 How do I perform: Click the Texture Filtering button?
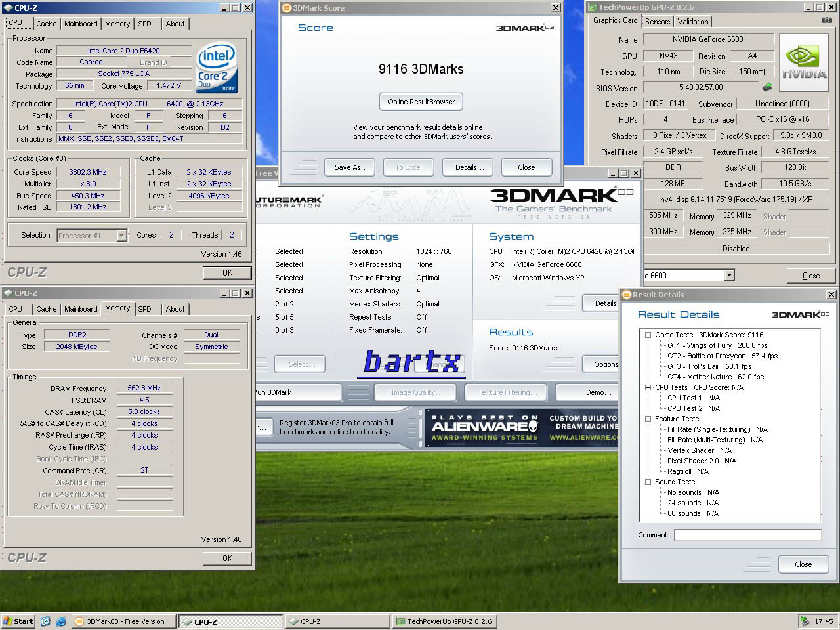coord(507,392)
